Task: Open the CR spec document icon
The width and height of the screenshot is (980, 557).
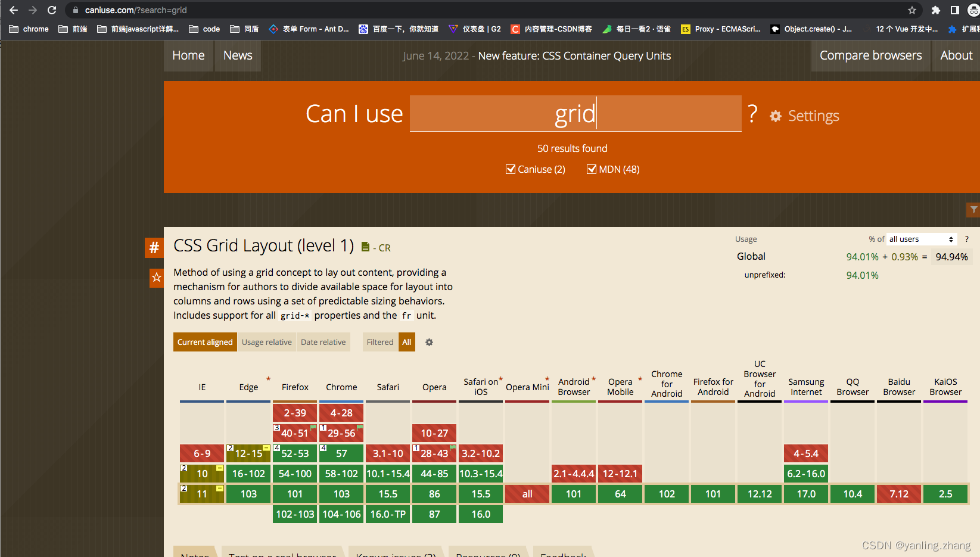Action: pyautogui.click(x=365, y=247)
